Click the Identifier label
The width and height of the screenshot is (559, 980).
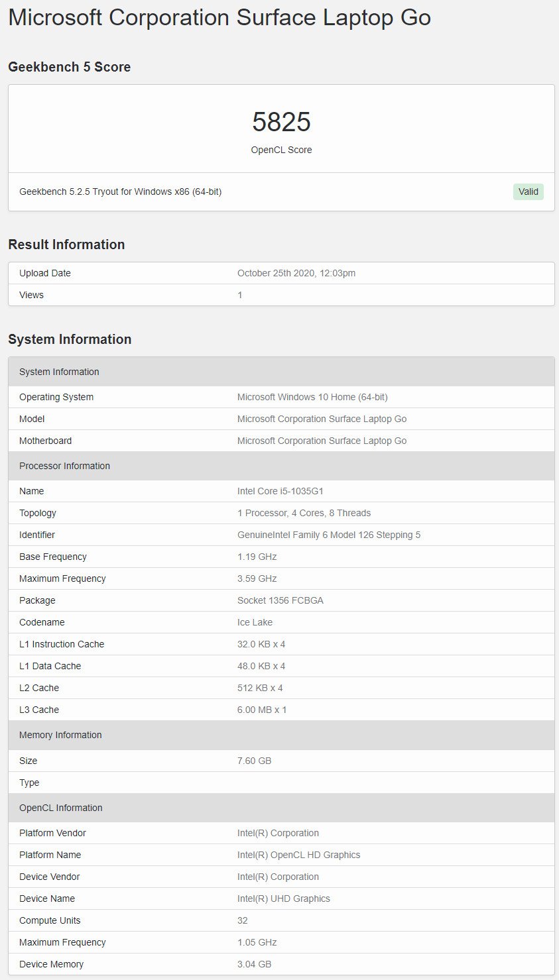tap(37, 535)
